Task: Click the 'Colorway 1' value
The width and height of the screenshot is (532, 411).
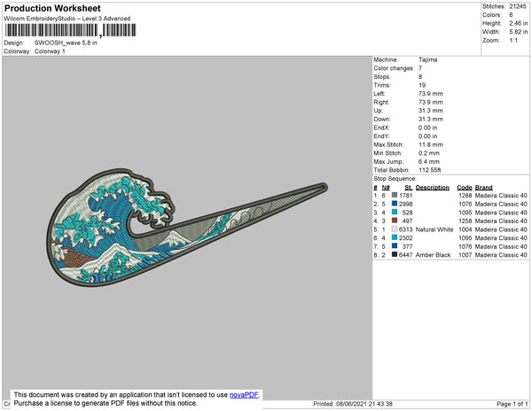Action: [50, 51]
